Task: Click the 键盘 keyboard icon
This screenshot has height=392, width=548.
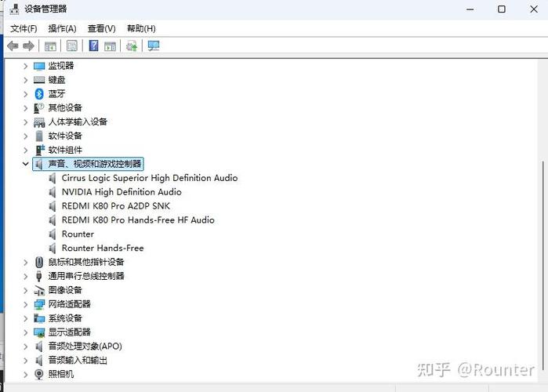Action: coord(39,80)
